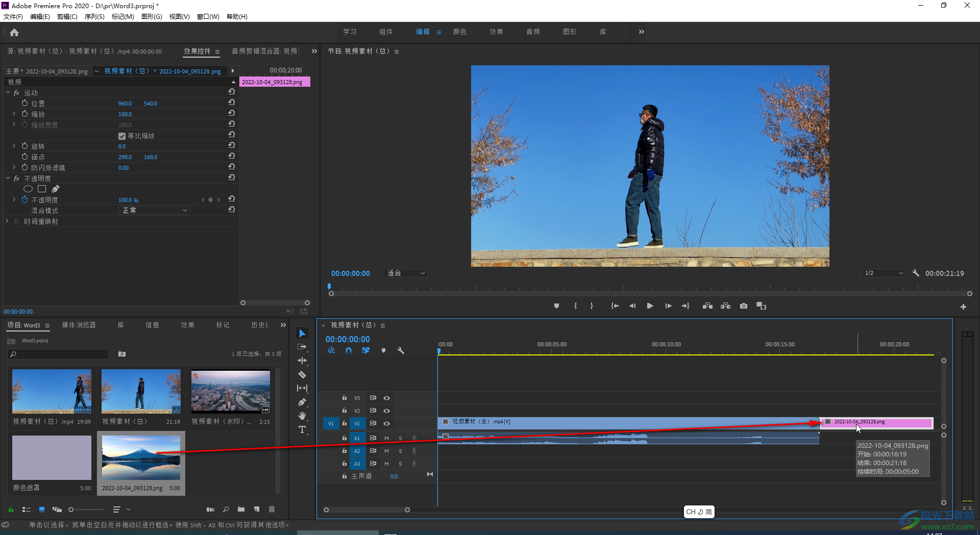Create ellipse mask under Opacity
The width and height of the screenshot is (980, 535).
coord(28,189)
